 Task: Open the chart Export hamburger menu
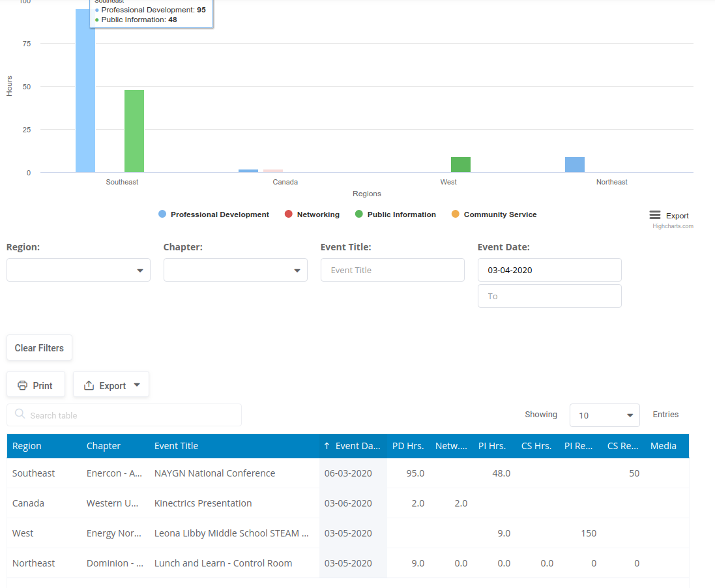[x=655, y=215]
